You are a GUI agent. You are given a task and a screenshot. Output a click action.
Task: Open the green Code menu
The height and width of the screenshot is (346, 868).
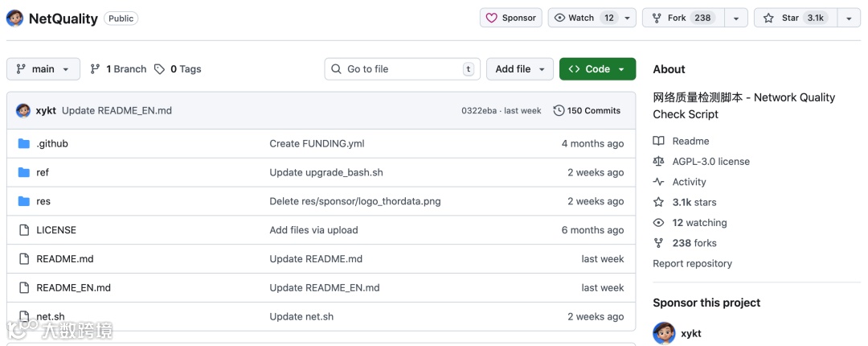[597, 69]
